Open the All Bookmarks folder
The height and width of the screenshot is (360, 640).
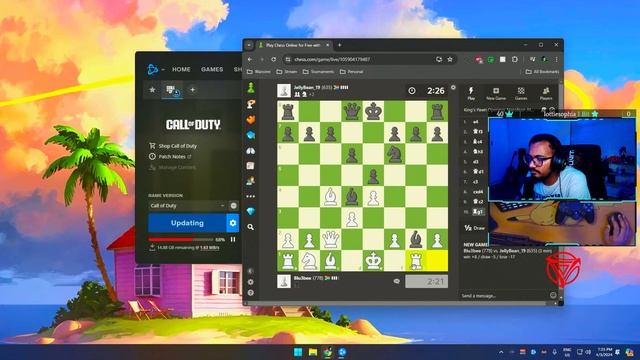click(542, 71)
